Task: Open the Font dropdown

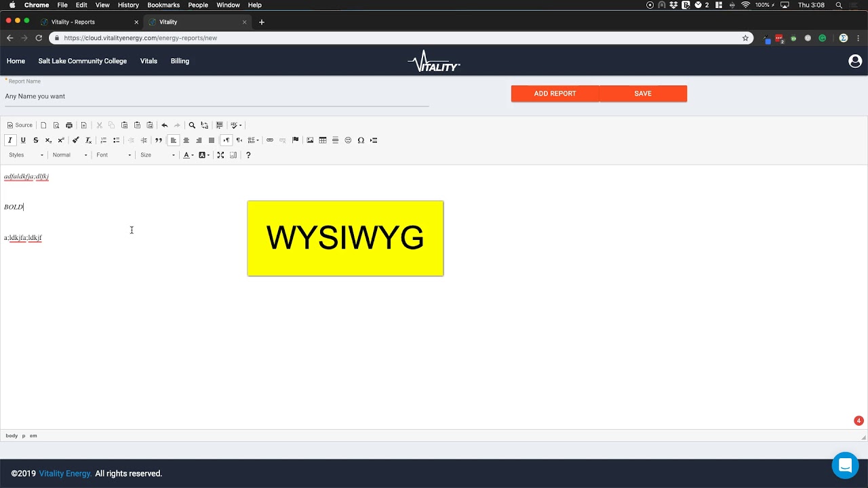Action: coord(113,155)
